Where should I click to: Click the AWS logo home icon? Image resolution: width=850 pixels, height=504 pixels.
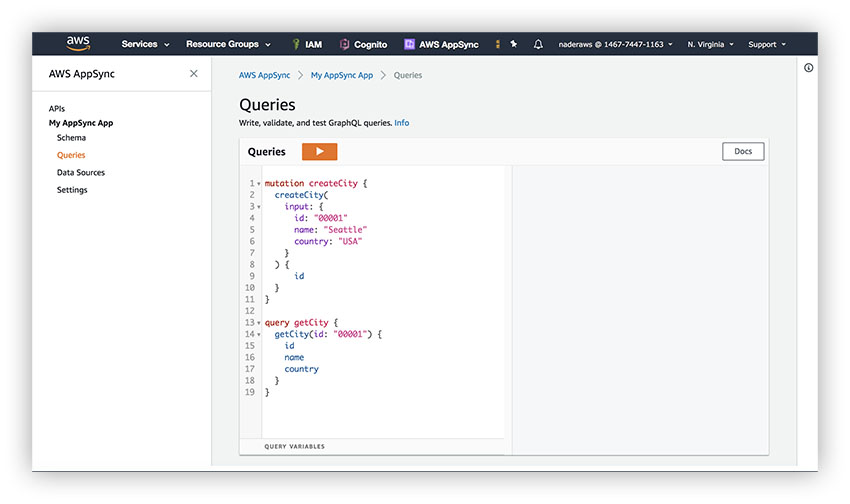pyautogui.click(x=78, y=43)
